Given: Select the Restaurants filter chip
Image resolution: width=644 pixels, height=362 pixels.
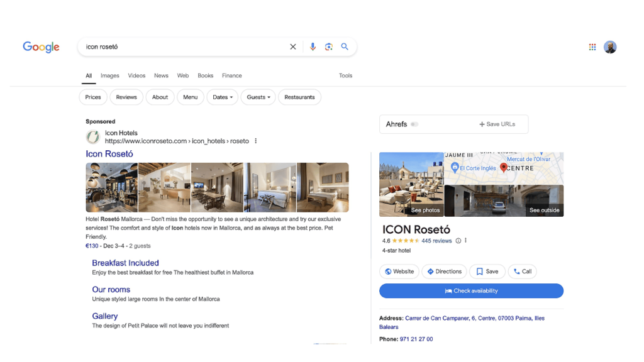Looking at the screenshot, I should [x=299, y=97].
